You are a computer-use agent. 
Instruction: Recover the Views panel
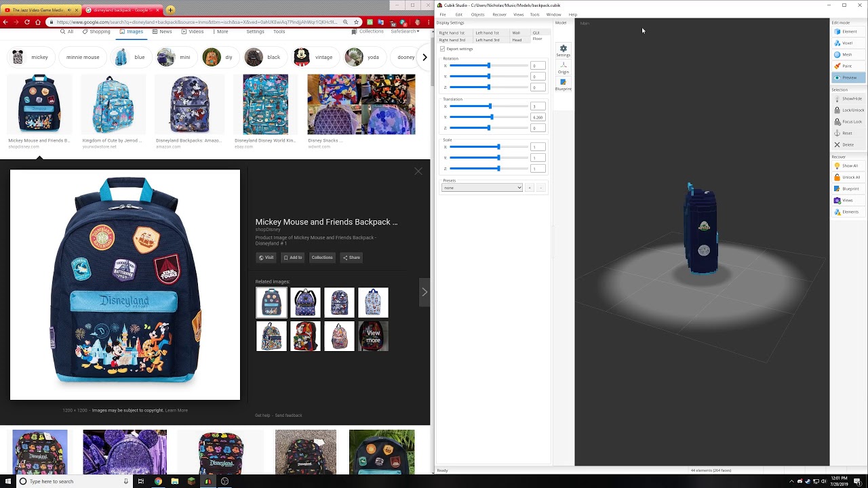848,201
